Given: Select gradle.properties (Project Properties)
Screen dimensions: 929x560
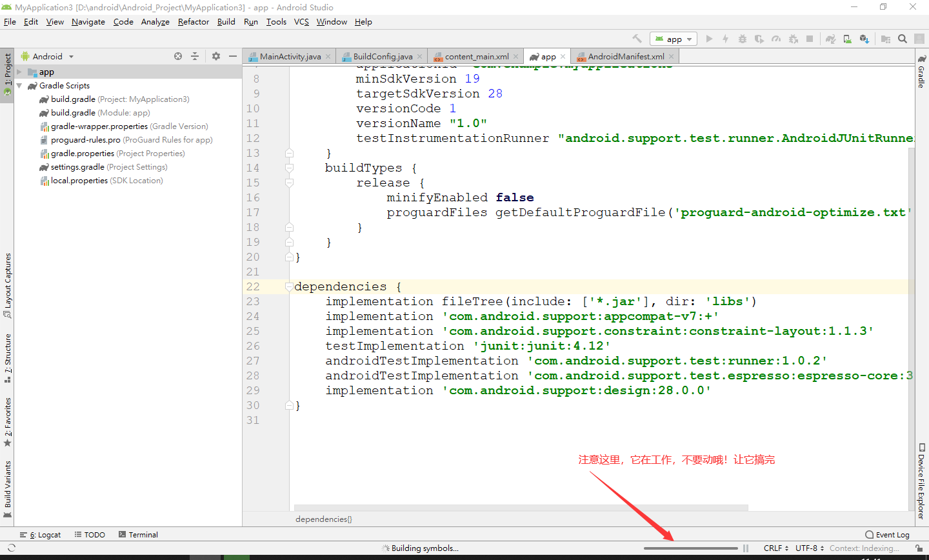Looking at the screenshot, I should click(x=112, y=154).
